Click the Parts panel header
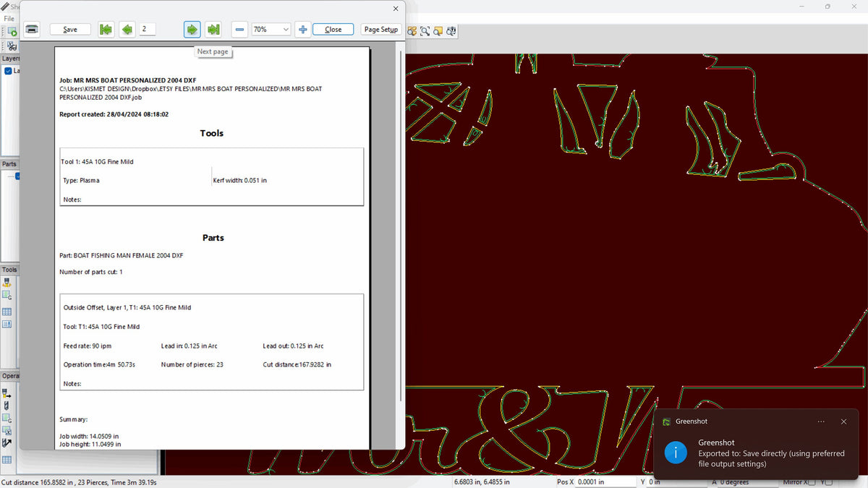This screenshot has height=488, width=868. (9, 164)
